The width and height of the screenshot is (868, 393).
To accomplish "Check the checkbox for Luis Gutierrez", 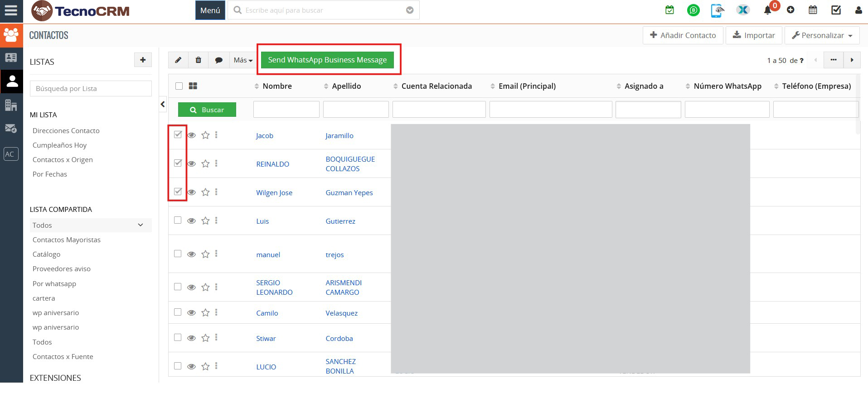I will pos(178,220).
